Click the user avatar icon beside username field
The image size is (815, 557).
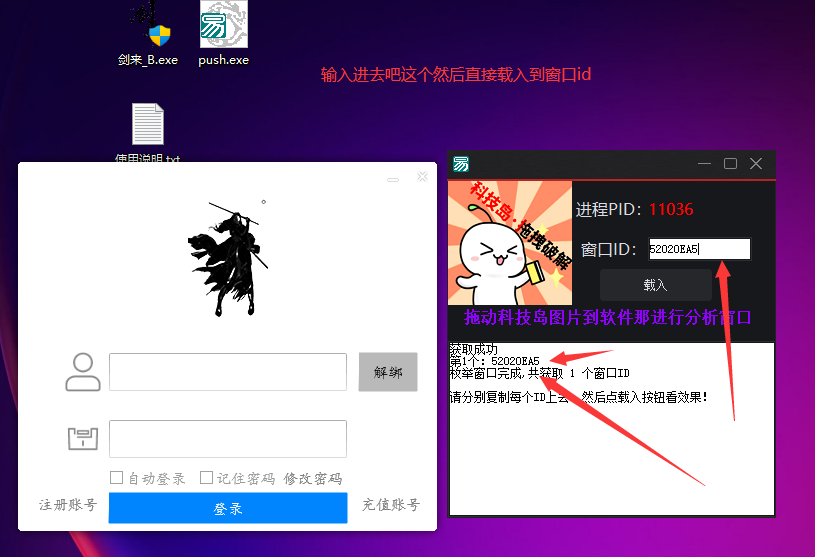[x=83, y=372]
